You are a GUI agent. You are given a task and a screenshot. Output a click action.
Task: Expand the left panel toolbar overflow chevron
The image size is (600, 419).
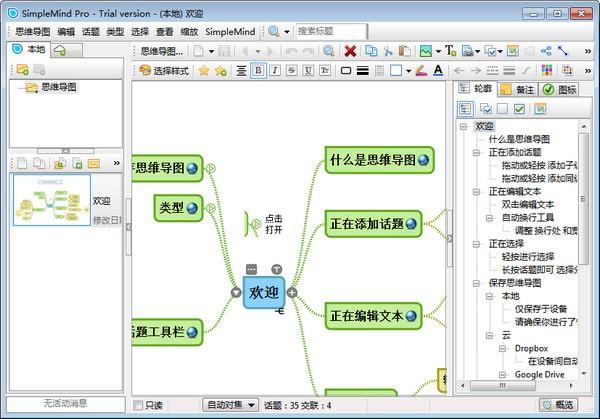[x=116, y=163]
